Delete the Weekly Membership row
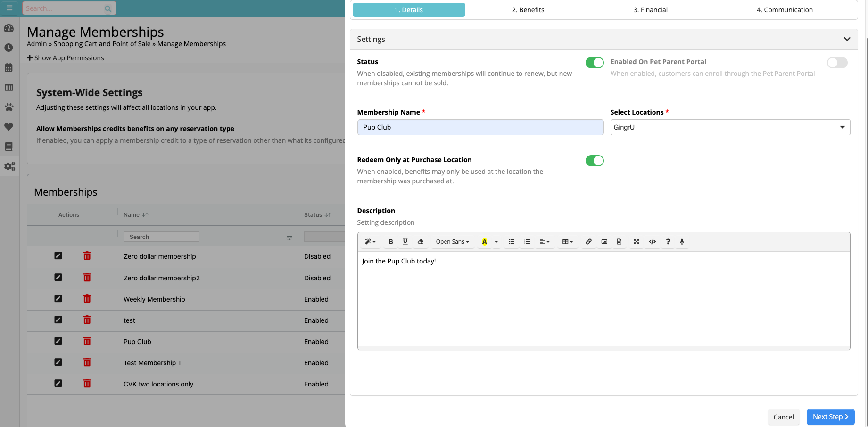The height and width of the screenshot is (427, 868). (x=87, y=299)
